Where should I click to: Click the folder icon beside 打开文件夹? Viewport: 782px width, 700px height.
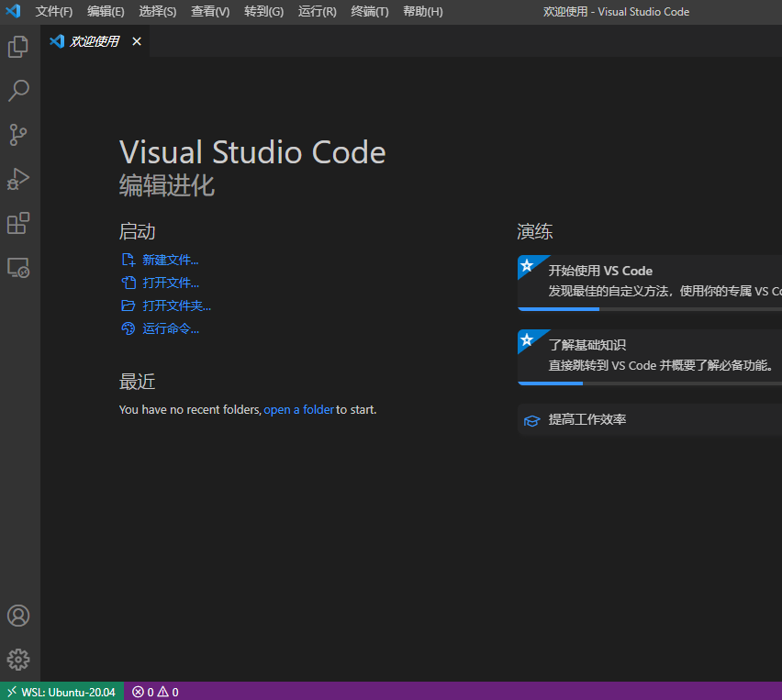pyautogui.click(x=128, y=306)
